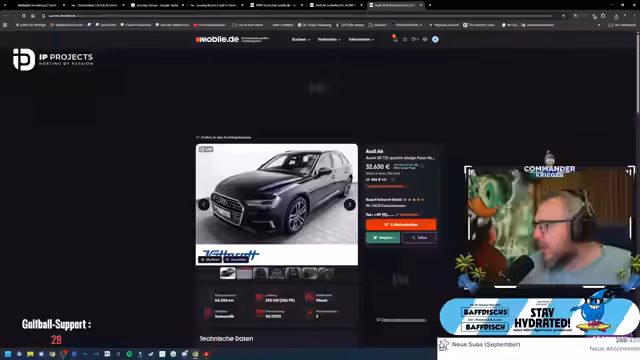This screenshot has width=640, height=360.
Task: Expand the Verkaufen dropdown in the site navigation
Action: click(329, 40)
